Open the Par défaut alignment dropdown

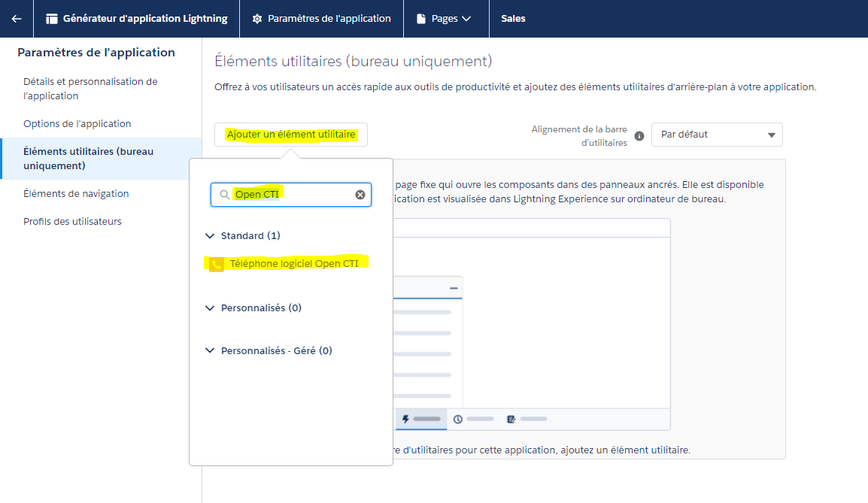pos(717,135)
